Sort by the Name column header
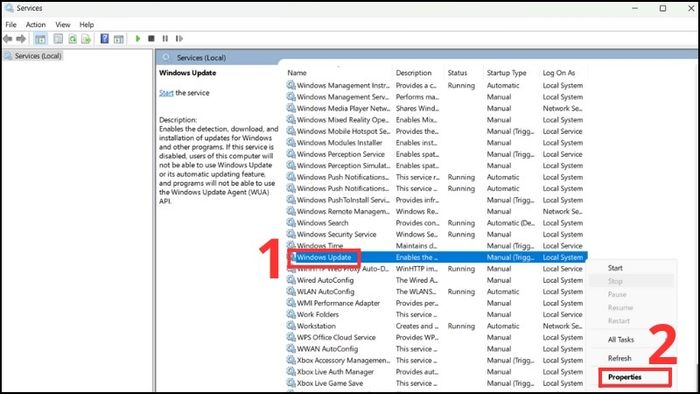 coord(297,73)
